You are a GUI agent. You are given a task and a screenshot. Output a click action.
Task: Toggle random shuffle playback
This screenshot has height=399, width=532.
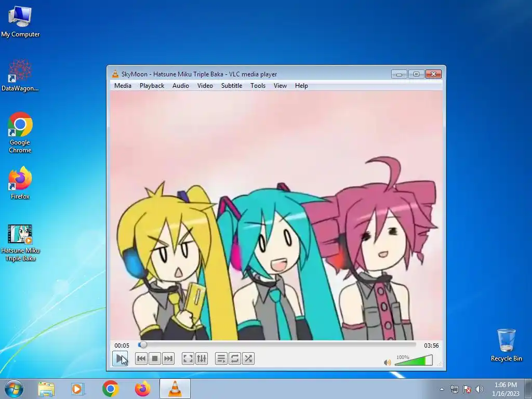248,358
